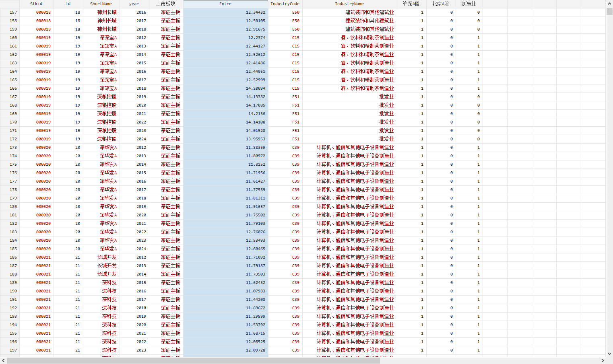Select the Entre column header
The height and width of the screenshot is (364, 613).
point(225,4)
